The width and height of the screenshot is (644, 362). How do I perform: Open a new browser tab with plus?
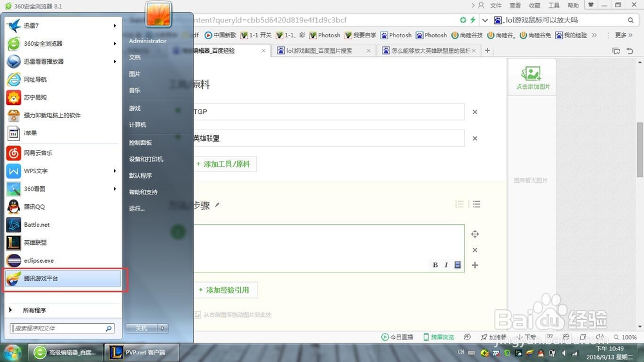click(487, 50)
